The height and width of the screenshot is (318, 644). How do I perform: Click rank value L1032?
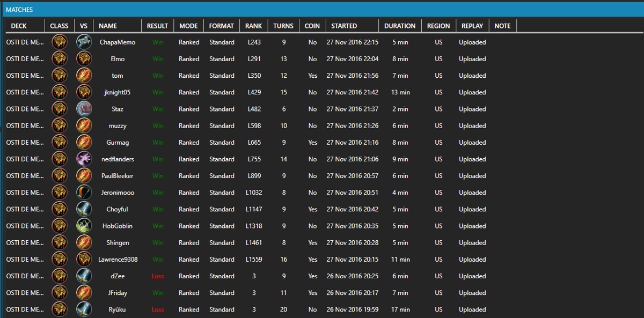coord(254,193)
